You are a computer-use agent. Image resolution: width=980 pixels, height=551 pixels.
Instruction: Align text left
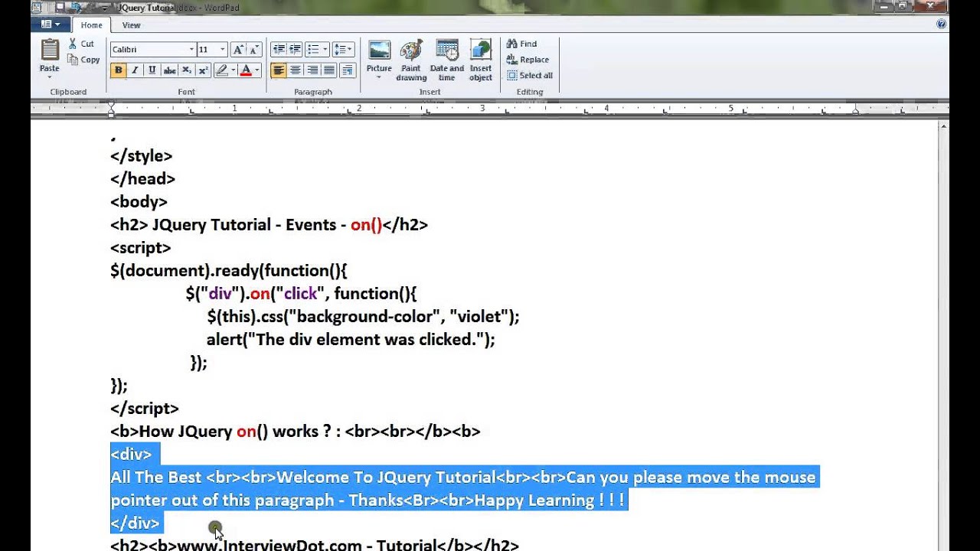278,70
